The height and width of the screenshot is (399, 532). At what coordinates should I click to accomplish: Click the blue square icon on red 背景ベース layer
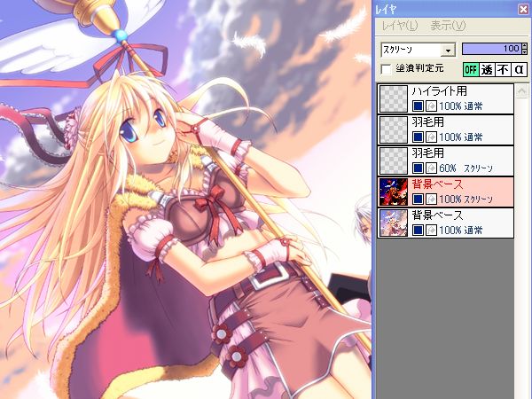coord(418,199)
